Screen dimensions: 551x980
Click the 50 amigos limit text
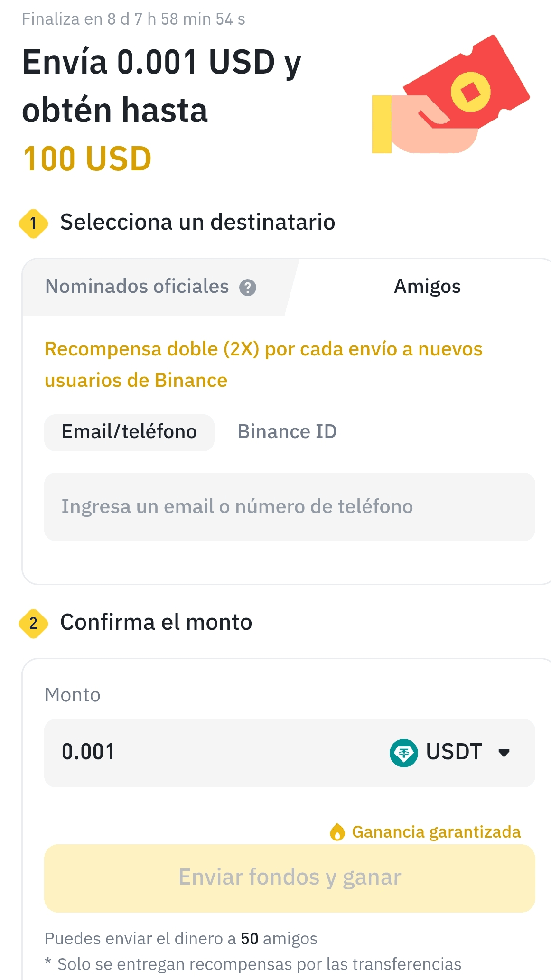279,939
